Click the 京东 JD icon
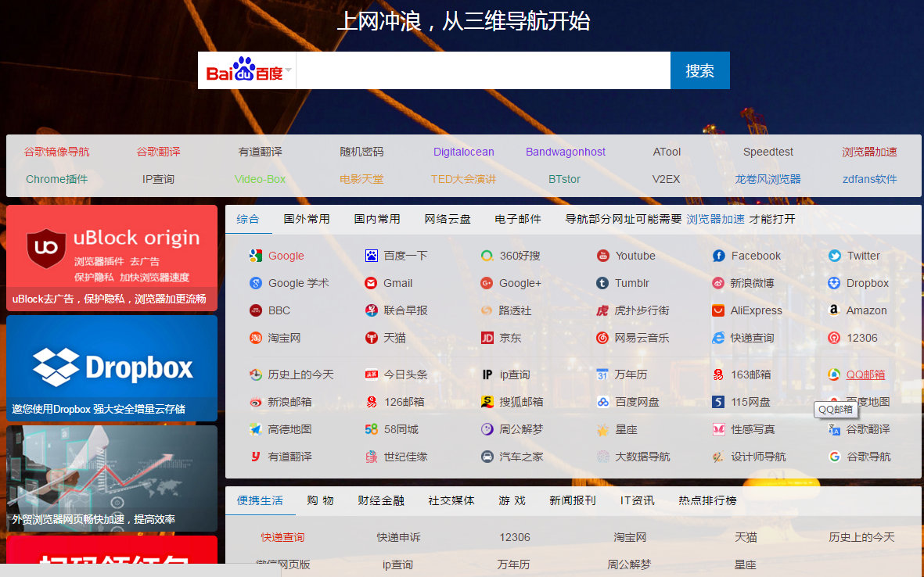The width and height of the screenshot is (924, 577). pyautogui.click(x=487, y=338)
